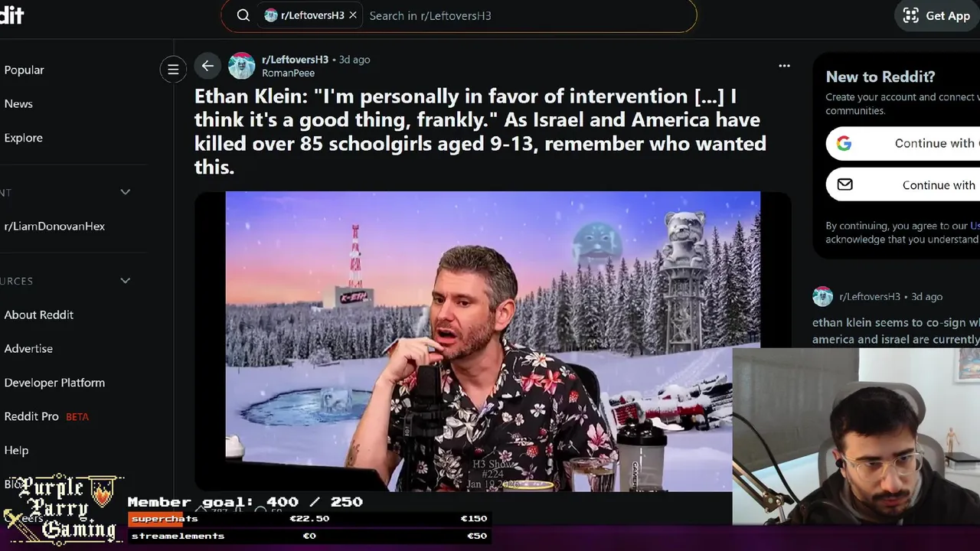
Task: Visit the r/LeftoversH3 subreddit link
Action: tap(295, 60)
